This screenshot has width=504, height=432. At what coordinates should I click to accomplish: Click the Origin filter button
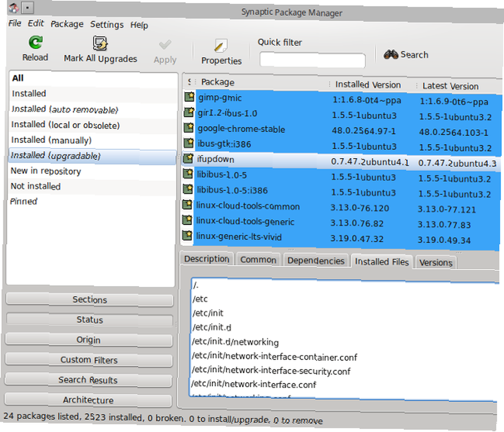[x=89, y=340]
